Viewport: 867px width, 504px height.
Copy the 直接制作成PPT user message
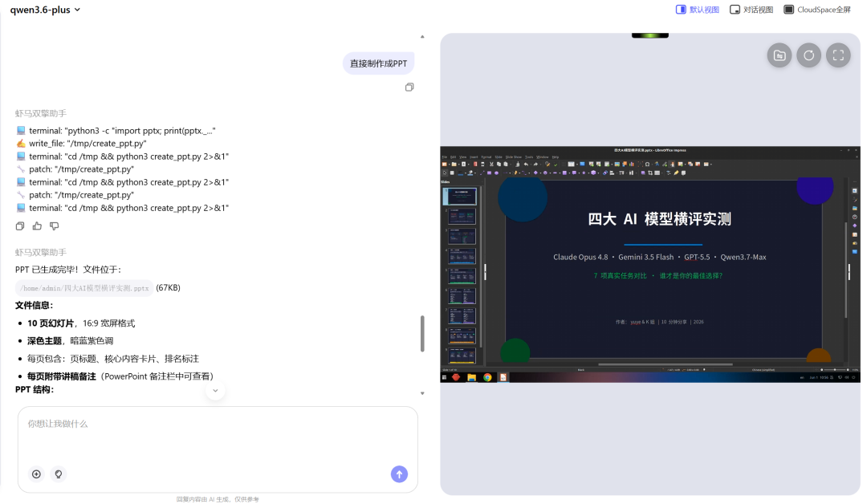click(x=409, y=87)
